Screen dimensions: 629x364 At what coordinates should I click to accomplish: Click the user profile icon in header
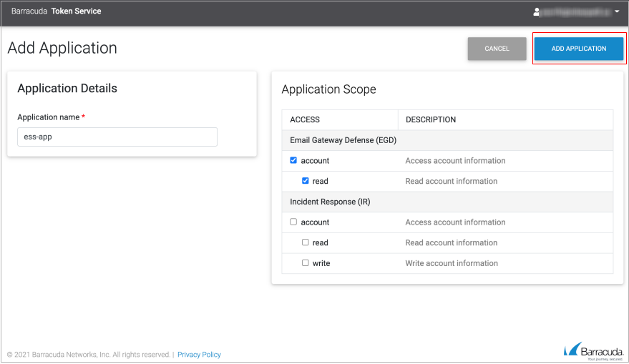tap(537, 12)
